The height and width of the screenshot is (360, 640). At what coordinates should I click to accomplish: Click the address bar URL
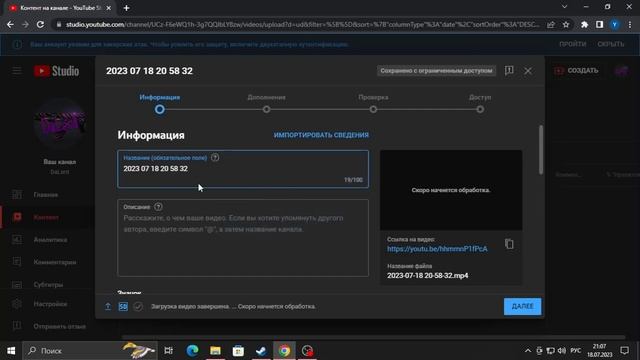pos(302,24)
